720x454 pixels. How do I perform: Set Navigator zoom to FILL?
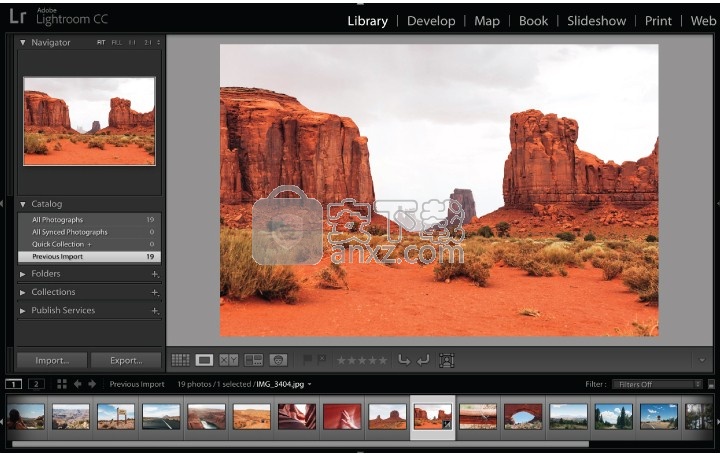[117, 42]
